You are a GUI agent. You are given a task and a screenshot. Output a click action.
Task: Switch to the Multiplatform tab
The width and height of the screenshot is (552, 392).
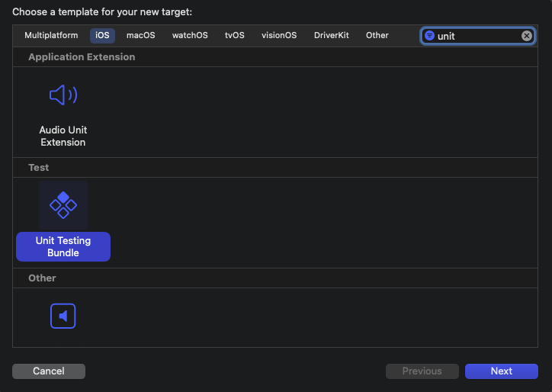click(51, 36)
